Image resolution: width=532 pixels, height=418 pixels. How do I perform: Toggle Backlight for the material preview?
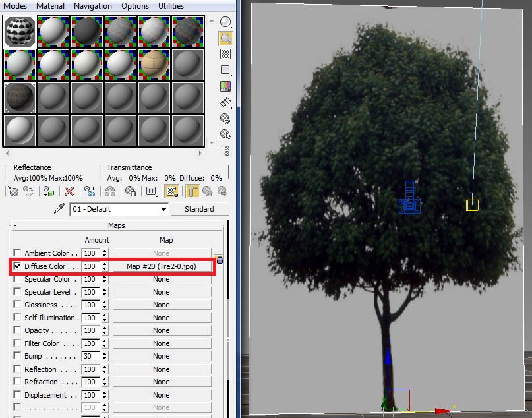click(225, 38)
